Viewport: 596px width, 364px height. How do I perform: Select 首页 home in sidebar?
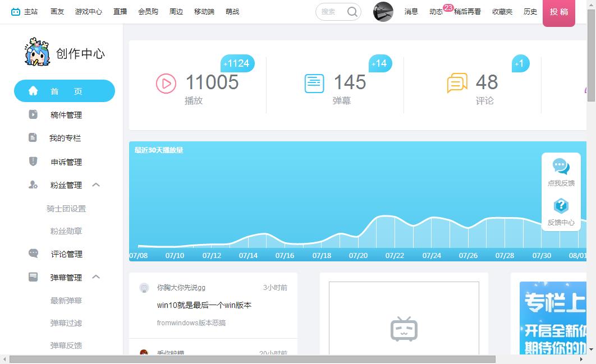tap(65, 91)
